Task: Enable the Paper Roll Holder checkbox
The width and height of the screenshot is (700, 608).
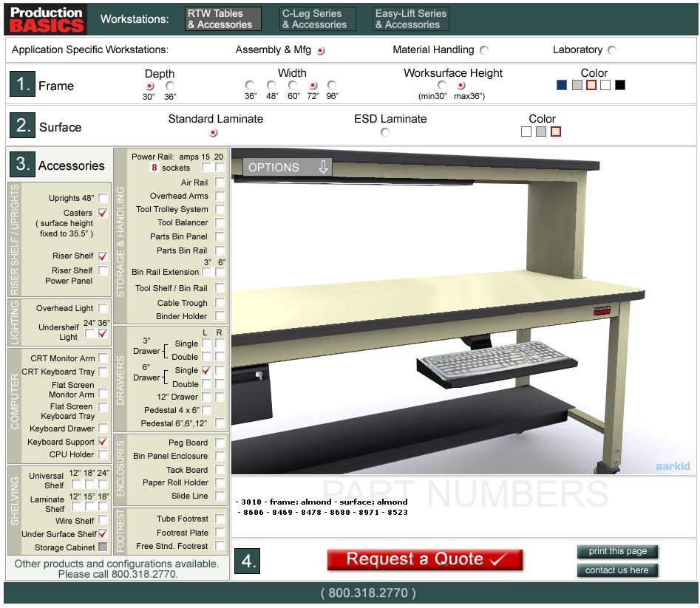Action: pyautogui.click(x=220, y=482)
